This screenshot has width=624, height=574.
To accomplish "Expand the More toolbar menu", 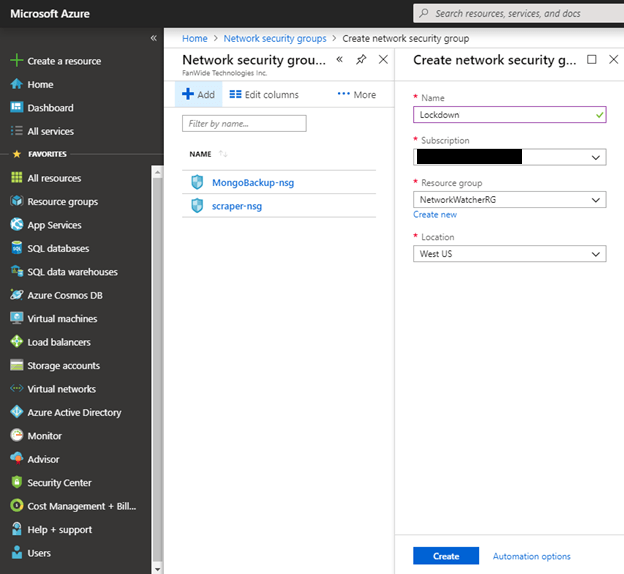I will point(357,95).
